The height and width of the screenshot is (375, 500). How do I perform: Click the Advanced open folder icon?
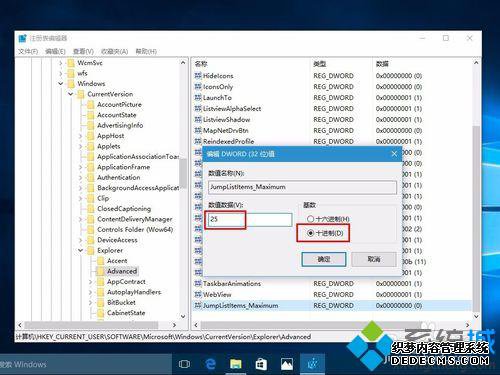[x=100, y=271]
